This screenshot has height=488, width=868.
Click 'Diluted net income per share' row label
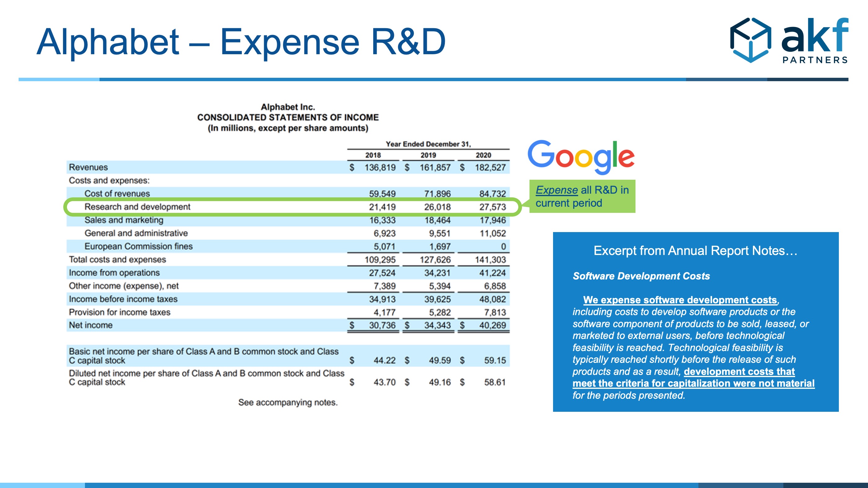click(x=206, y=377)
